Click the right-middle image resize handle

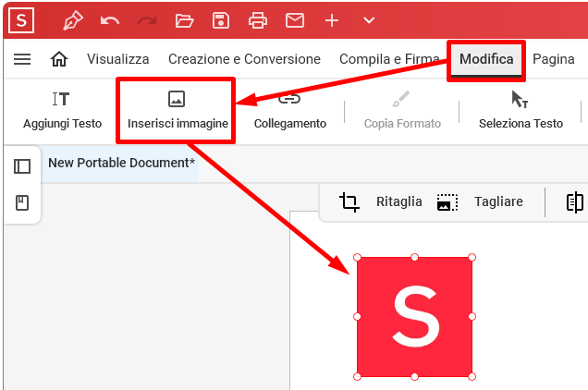click(x=472, y=317)
